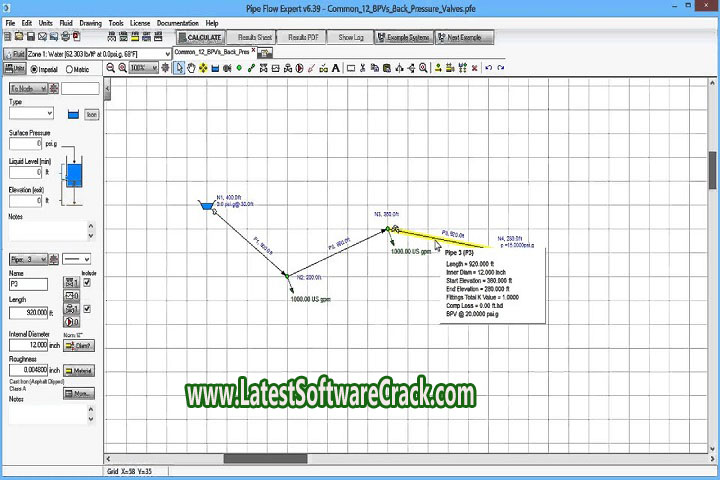Image resolution: width=720 pixels, height=480 pixels.
Task: Open the Fluid zone dropdown
Action: 167,54
